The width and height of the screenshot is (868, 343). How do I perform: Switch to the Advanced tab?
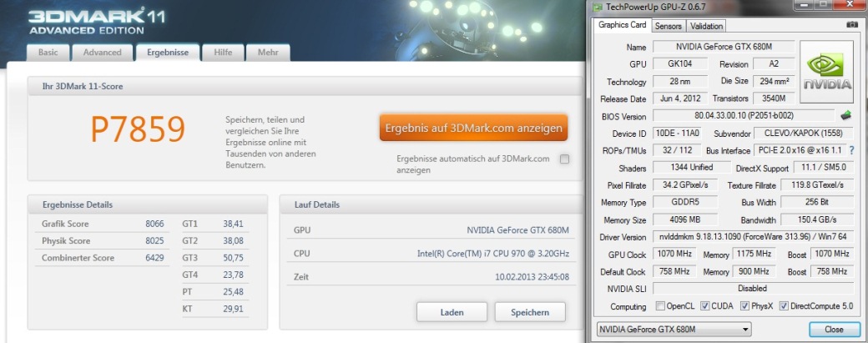[x=102, y=53]
